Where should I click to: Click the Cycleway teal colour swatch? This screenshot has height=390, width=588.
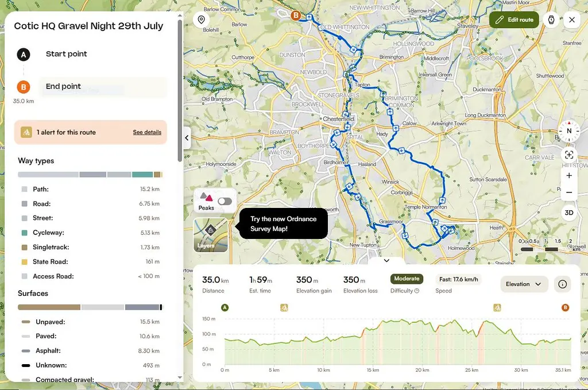[24, 233]
